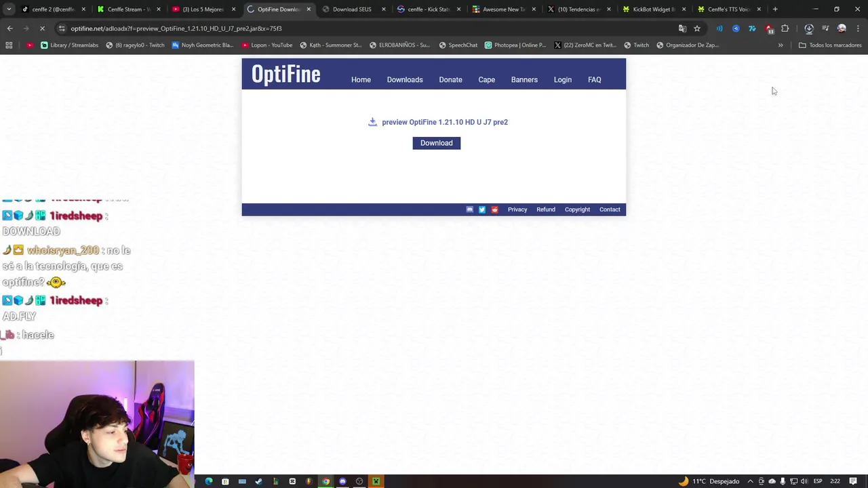
Task: Open the Cape page on OptiFine
Action: [486, 80]
